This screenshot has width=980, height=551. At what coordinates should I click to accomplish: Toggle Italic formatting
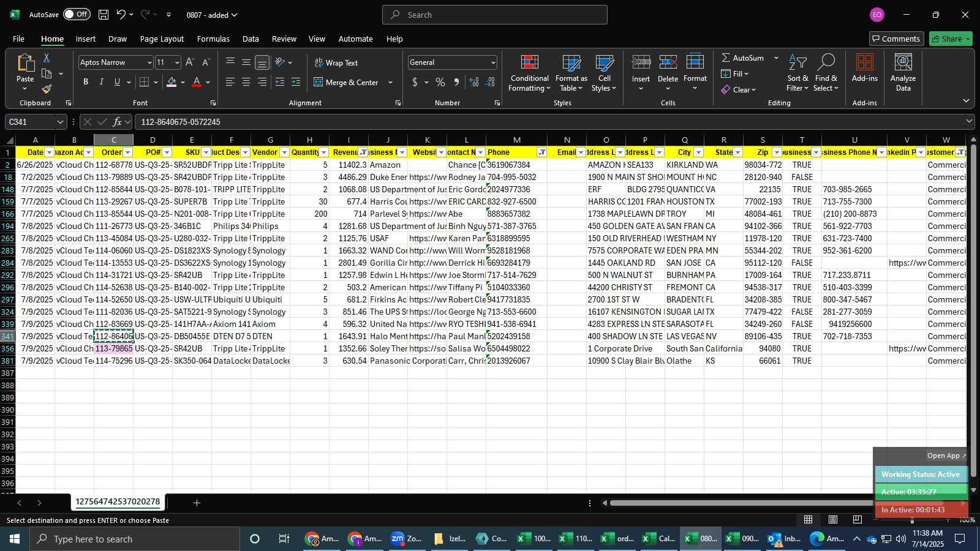tap(102, 82)
